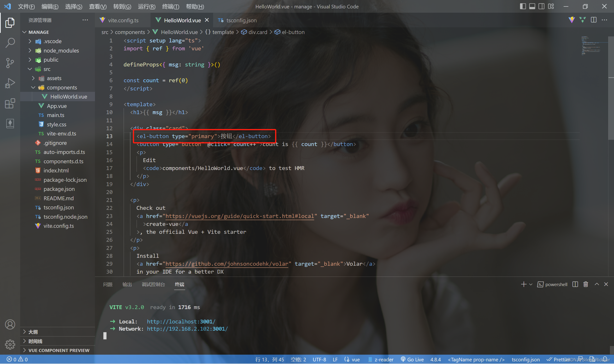614x364 pixels.
Task: Split the terminal panel
Action: pos(575,284)
